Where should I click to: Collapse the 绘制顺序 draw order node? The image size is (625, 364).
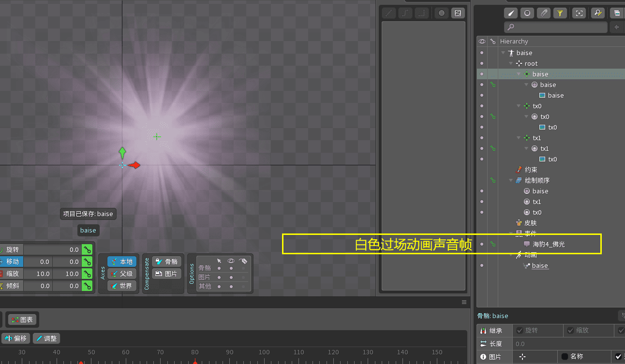click(x=511, y=181)
